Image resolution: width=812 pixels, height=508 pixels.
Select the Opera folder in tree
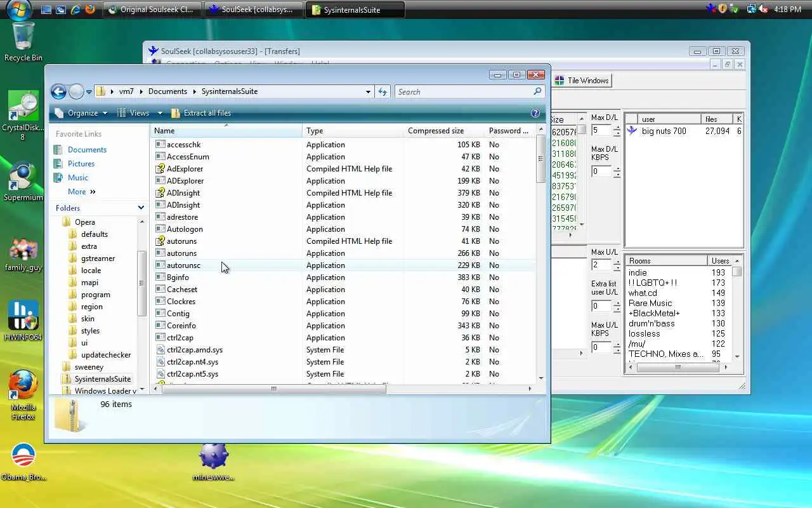pos(84,222)
